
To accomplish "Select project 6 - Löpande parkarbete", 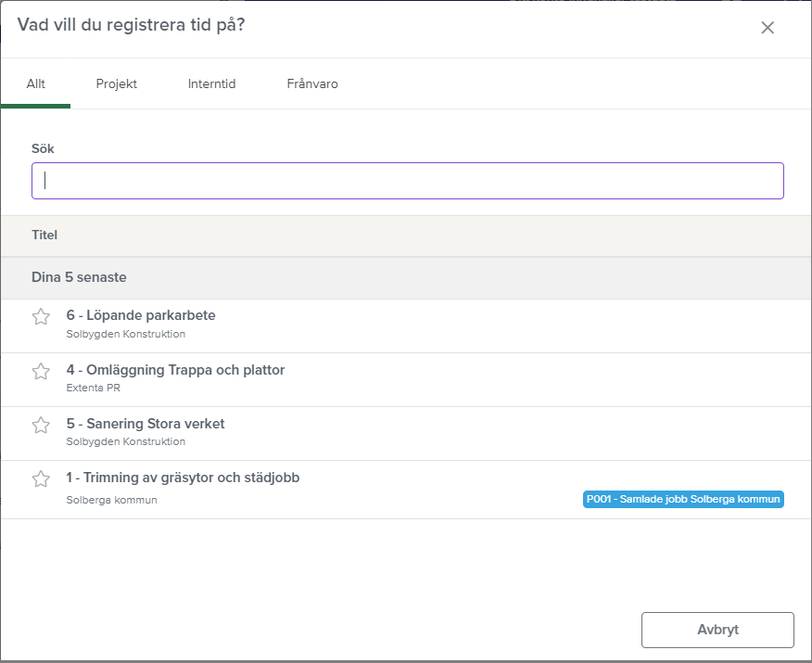I will click(x=141, y=315).
